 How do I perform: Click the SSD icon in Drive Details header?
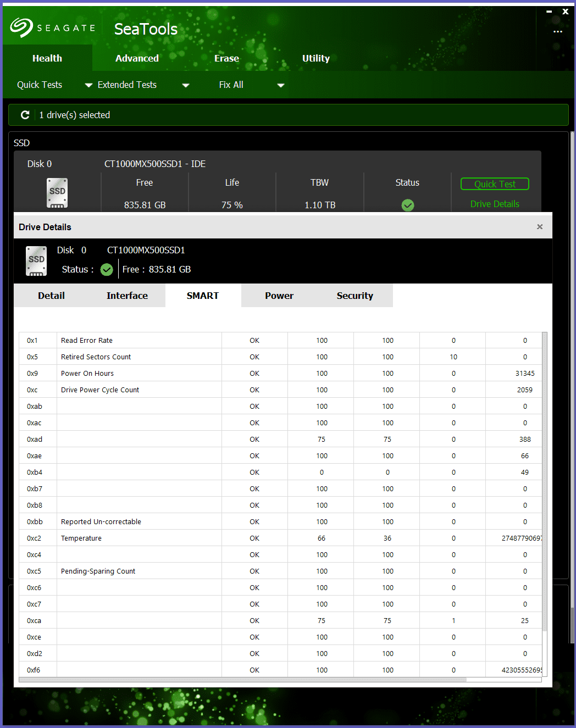pyautogui.click(x=36, y=261)
